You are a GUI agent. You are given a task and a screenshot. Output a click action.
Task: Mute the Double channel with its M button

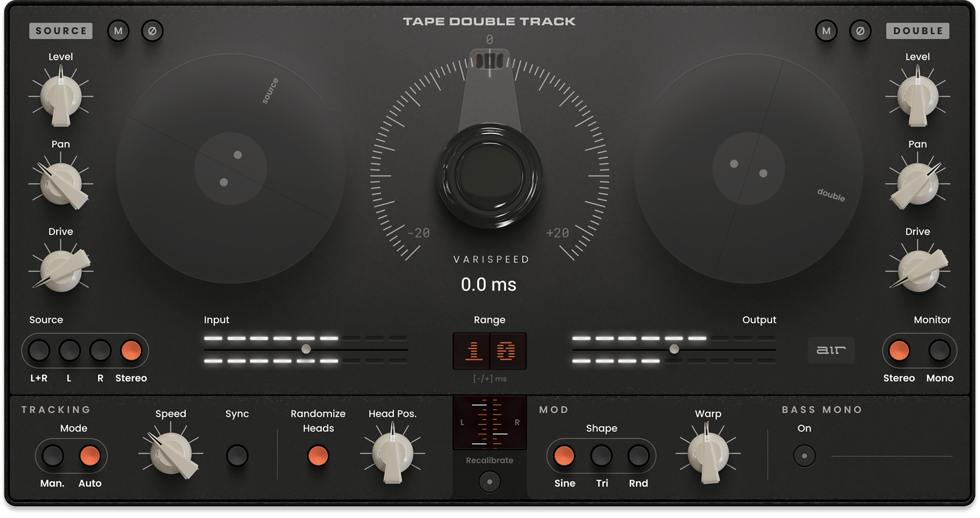[x=826, y=31]
